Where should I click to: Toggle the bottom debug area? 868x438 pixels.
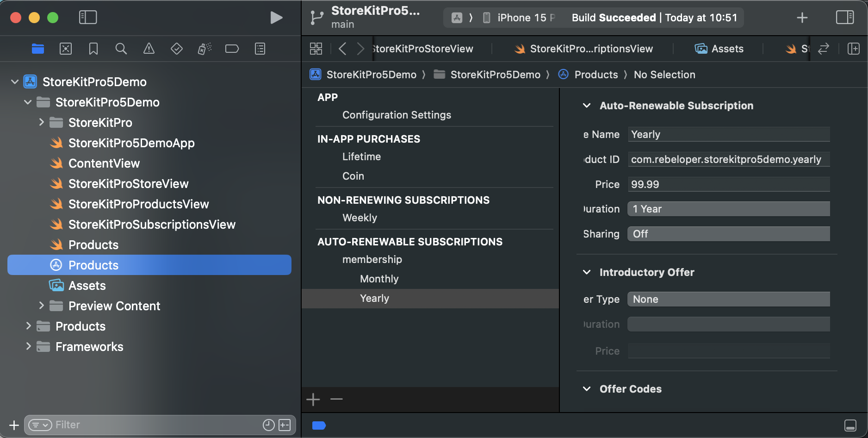tap(850, 425)
